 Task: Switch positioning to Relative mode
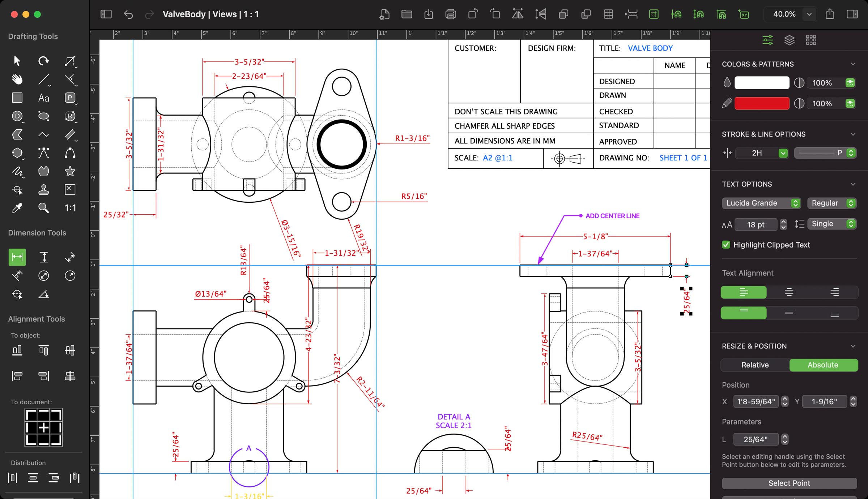coord(755,365)
